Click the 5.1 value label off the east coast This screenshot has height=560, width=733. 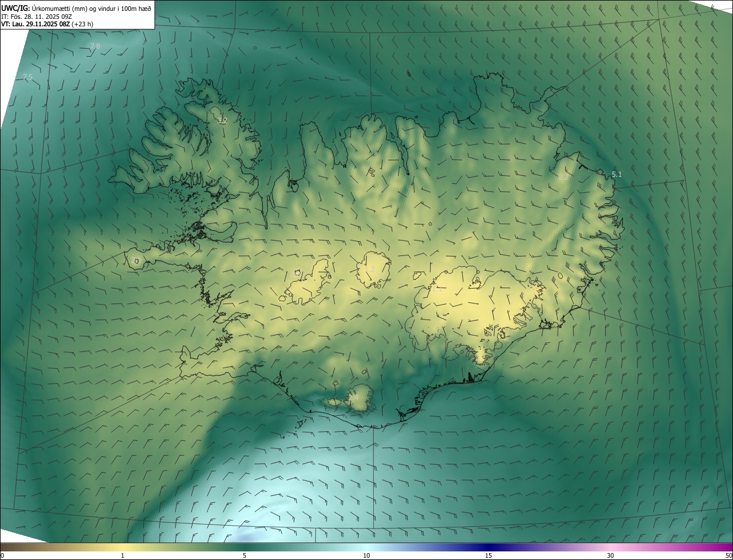(616, 174)
